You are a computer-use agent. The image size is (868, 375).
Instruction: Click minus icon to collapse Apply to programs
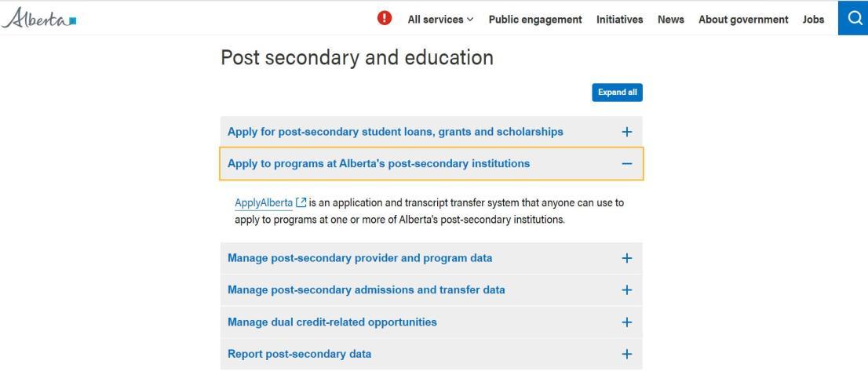[x=626, y=164]
